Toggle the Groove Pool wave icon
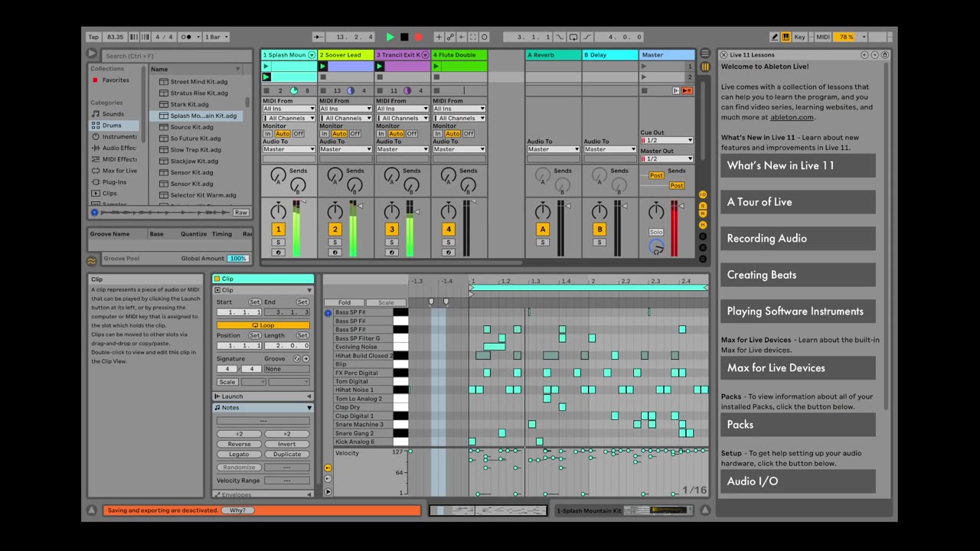Viewport: 980px width, 551px height. point(92,260)
